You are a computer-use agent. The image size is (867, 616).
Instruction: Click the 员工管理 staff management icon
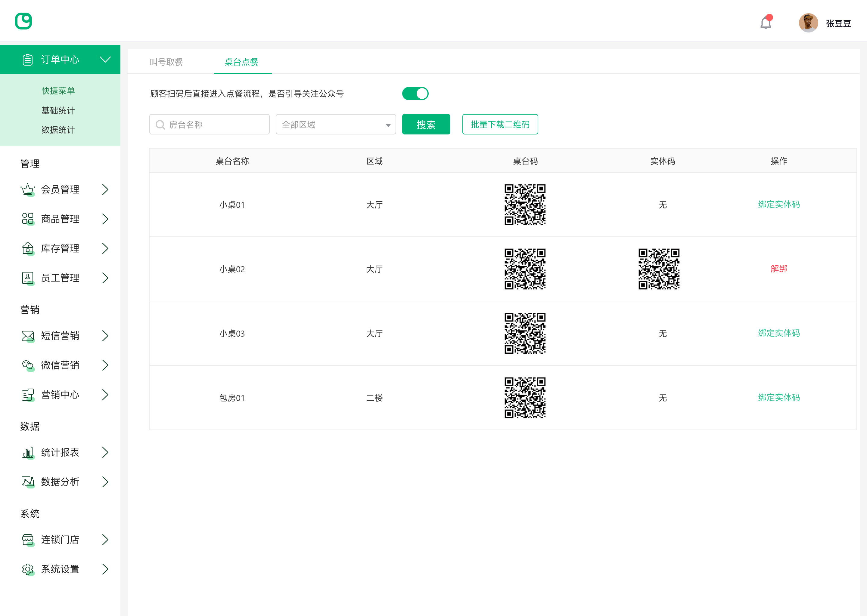[27, 278]
